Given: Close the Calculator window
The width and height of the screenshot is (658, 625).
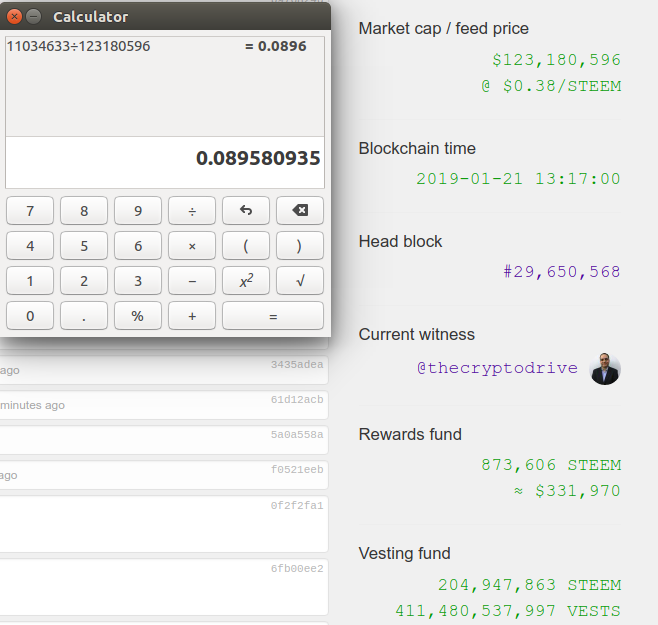Looking at the screenshot, I should pos(14,16).
